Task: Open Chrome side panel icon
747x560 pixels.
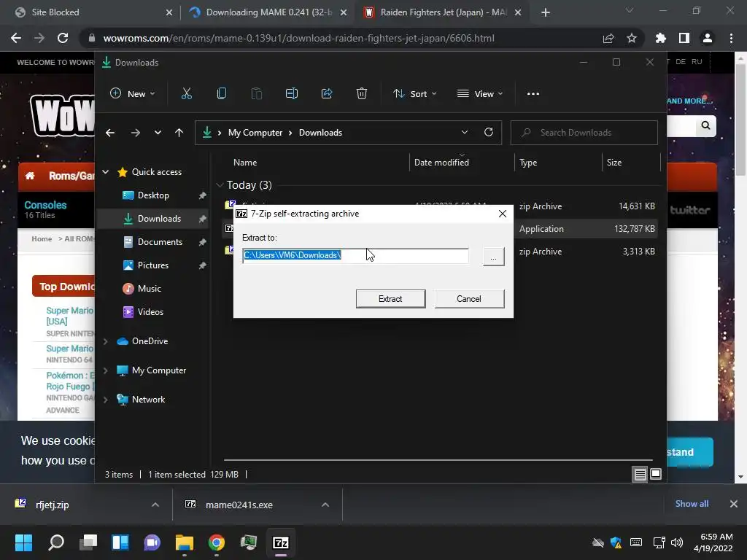Action: point(684,38)
